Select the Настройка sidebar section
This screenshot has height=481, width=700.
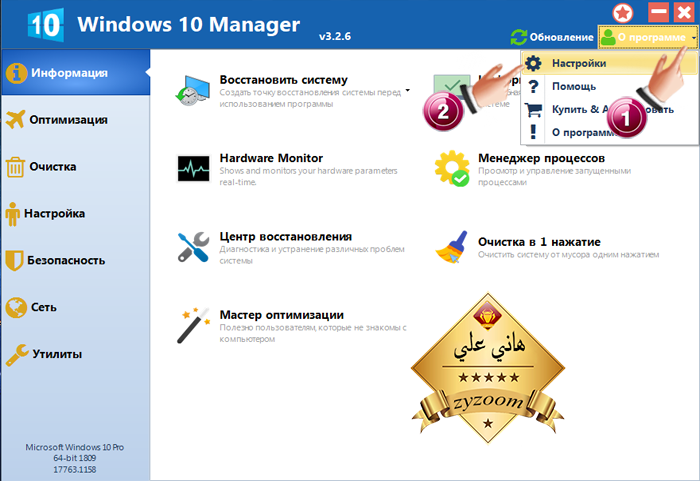[75, 213]
